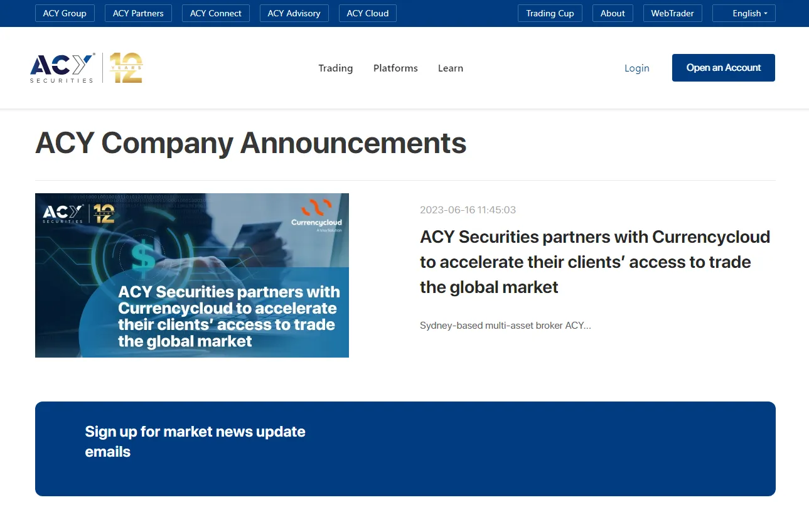Click the Open an Account button
This screenshot has height=532, width=809.
pyautogui.click(x=724, y=68)
